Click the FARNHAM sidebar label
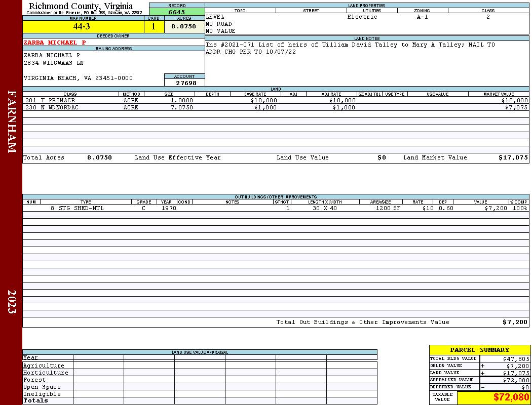 pyautogui.click(x=12, y=121)
